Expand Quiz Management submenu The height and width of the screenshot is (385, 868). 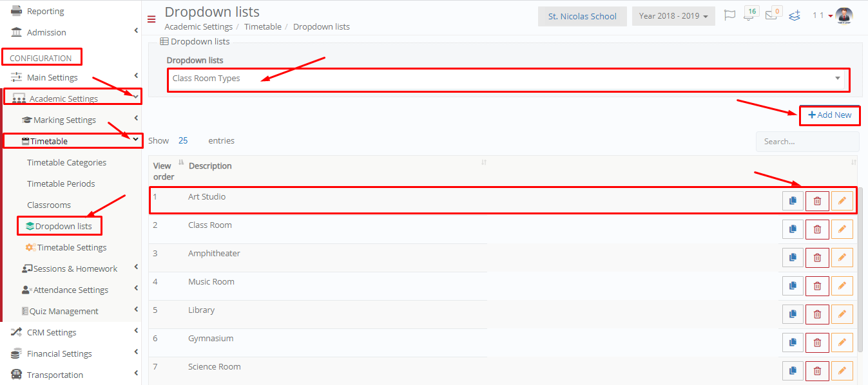coord(72,311)
